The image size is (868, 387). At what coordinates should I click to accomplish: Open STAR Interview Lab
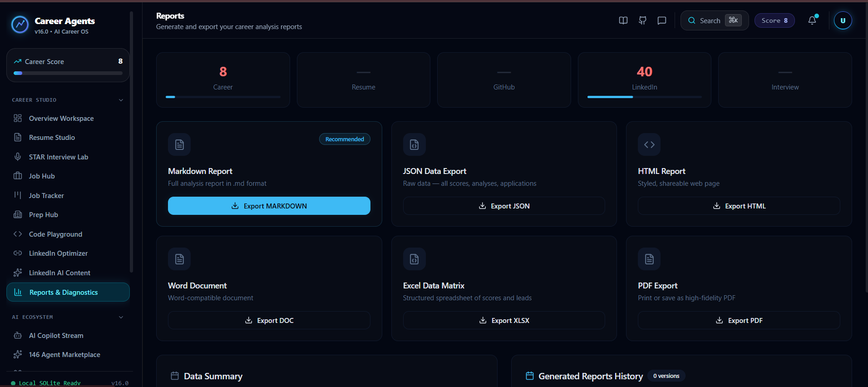(68, 157)
